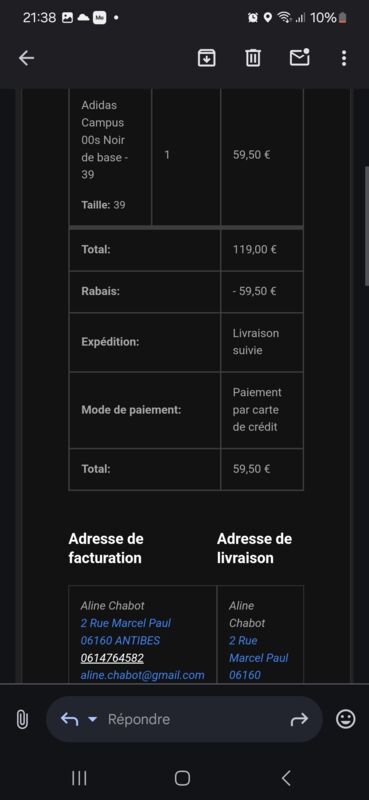Go back with the arrow icon
The width and height of the screenshot is (369, 800).
26,58
